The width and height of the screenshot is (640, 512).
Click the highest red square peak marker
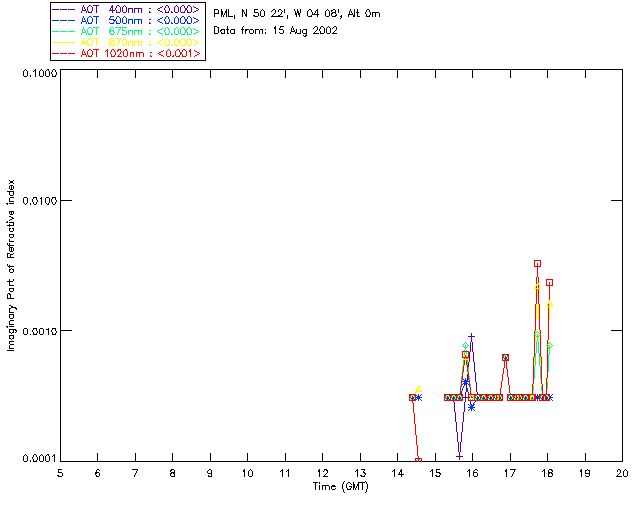(x=537, y=264)
